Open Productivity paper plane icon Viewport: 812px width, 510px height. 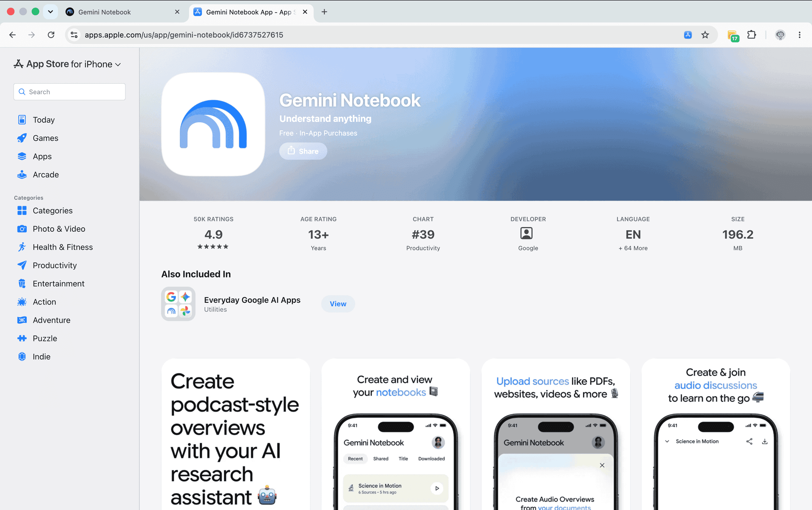click(22, 265)
